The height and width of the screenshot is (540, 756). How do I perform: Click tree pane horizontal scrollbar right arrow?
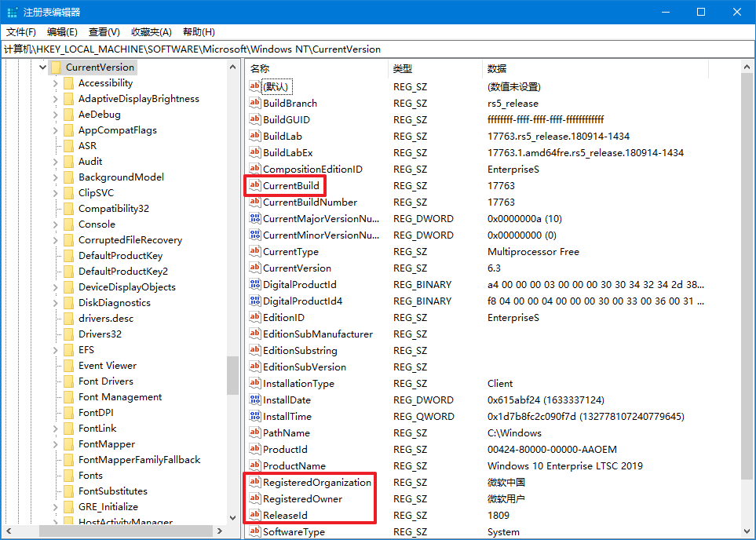[x=219, y=531]
